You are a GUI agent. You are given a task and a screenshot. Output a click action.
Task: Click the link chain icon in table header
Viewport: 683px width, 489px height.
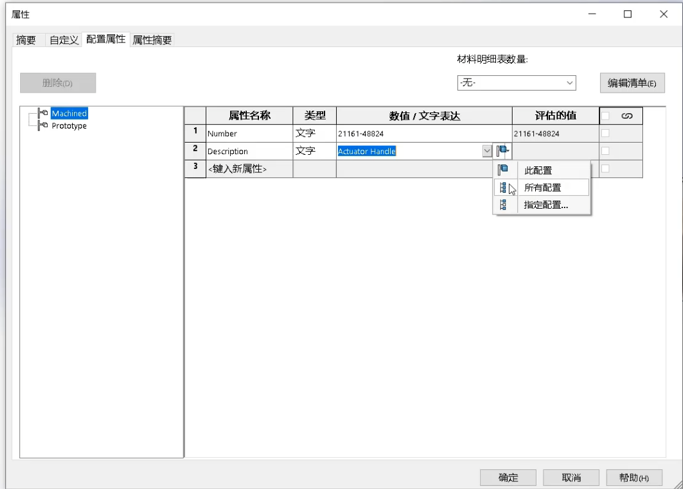tap(627, 116)
